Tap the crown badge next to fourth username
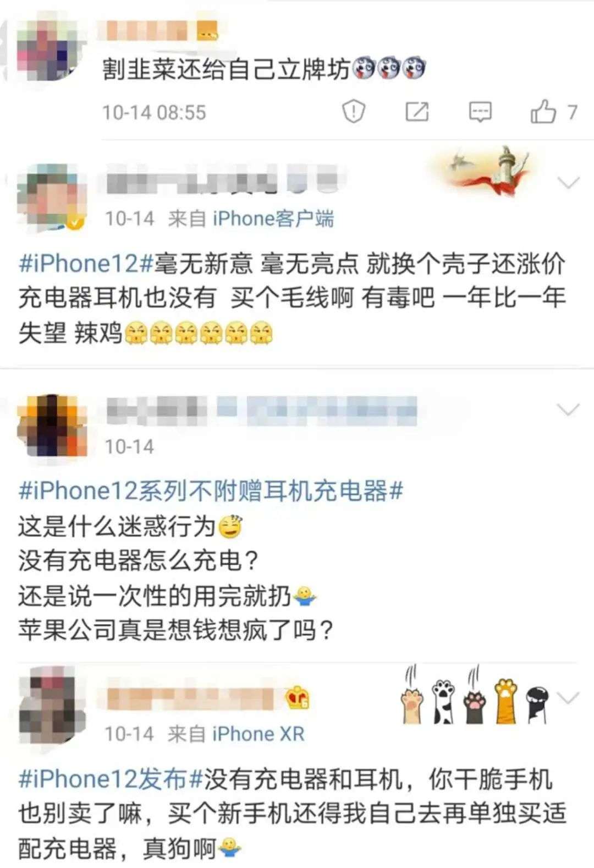594x868 pixels. click(297, 697)
